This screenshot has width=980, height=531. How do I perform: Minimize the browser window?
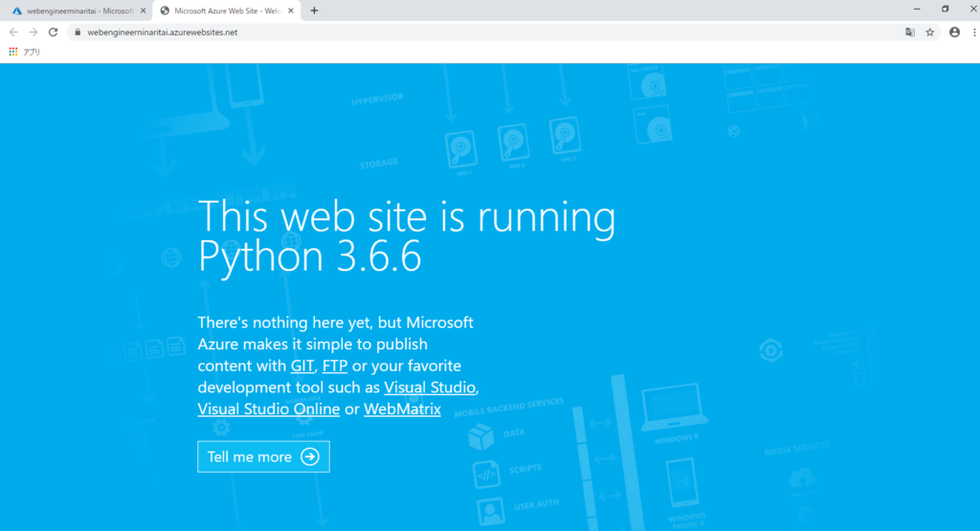coord(917,10)
